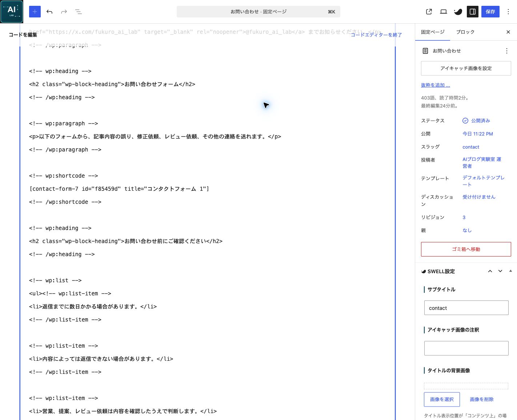The image size is (517, 420).
Task: Change author AIブログ実験室 運営者
Action: point(482,162)
